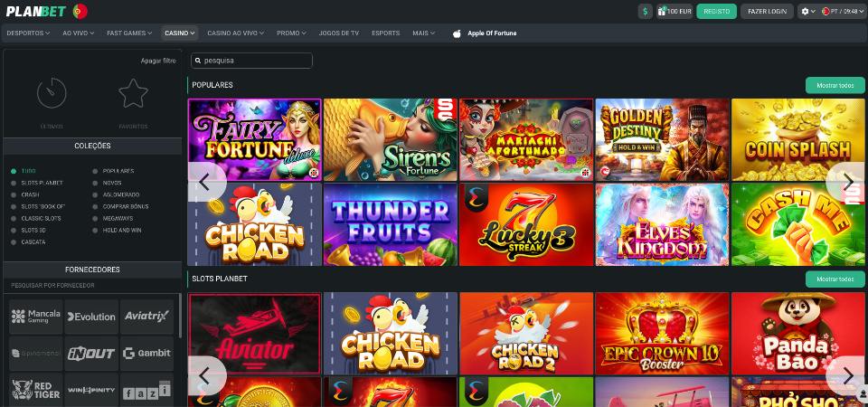This screenshot has height=407, width=868.
Task: Open the Últimos recent games icon
Action: coord(52,93)
